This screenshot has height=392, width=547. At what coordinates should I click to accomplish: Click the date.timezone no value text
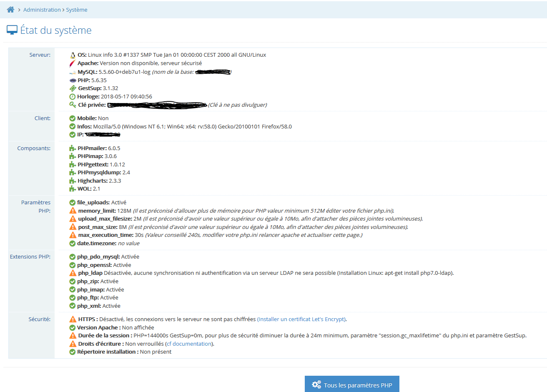129,243
